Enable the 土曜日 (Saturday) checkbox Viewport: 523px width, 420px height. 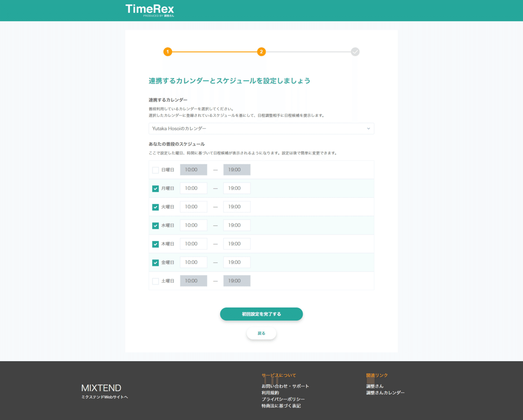click(155, 281)
